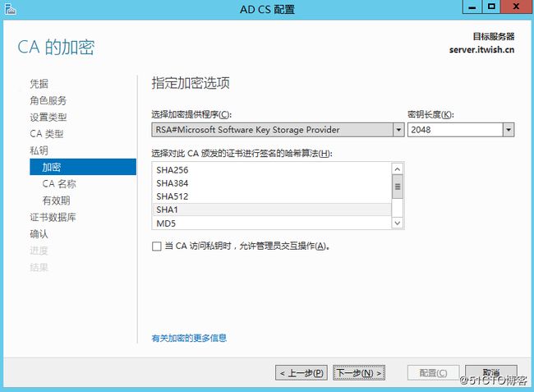
Task: Go to 角色服务 step in sidebar
Action: [x=48, y=100]
